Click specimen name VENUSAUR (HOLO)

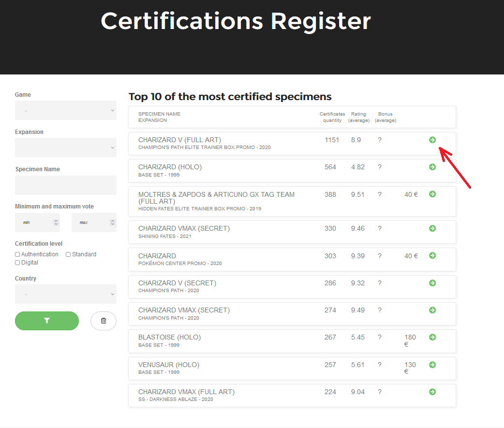point(169,365)
